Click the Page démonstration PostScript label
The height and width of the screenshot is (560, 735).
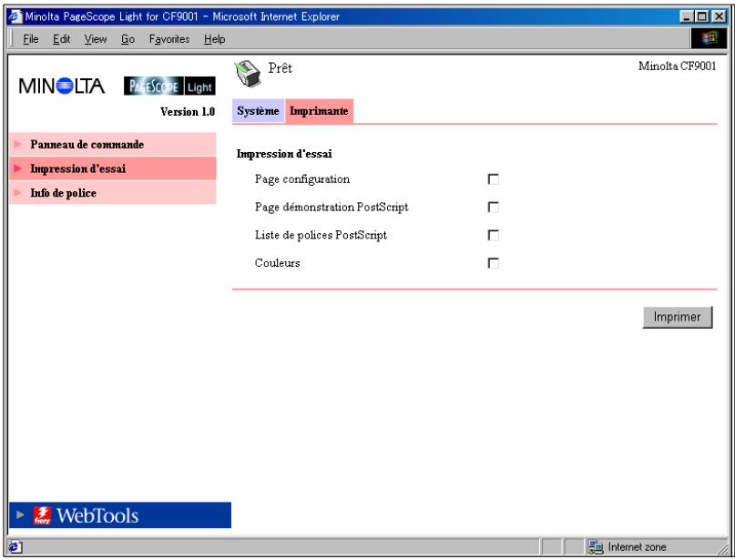332,207
